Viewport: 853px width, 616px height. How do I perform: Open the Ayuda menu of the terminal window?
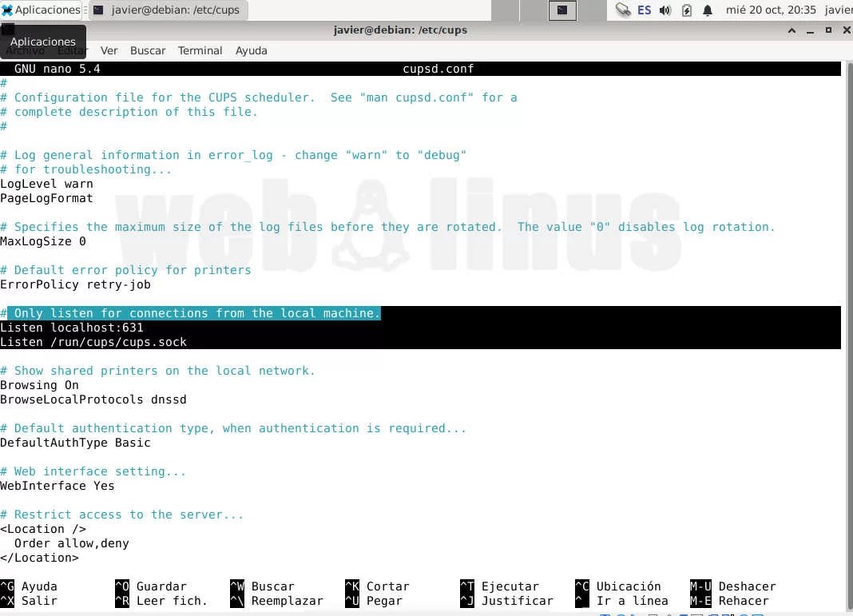[x=251, y=50]
